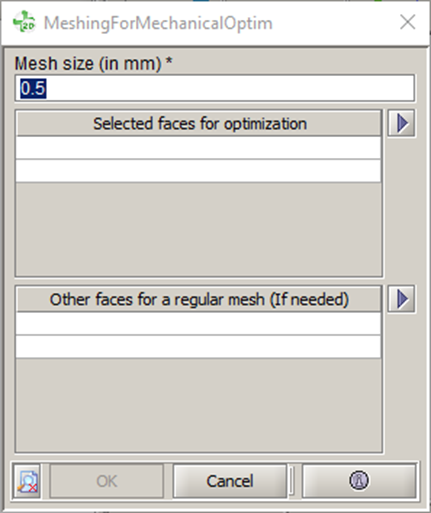Click empty area of Selected faces list
This screenshot has width=431, height=513.
point(199,229)
